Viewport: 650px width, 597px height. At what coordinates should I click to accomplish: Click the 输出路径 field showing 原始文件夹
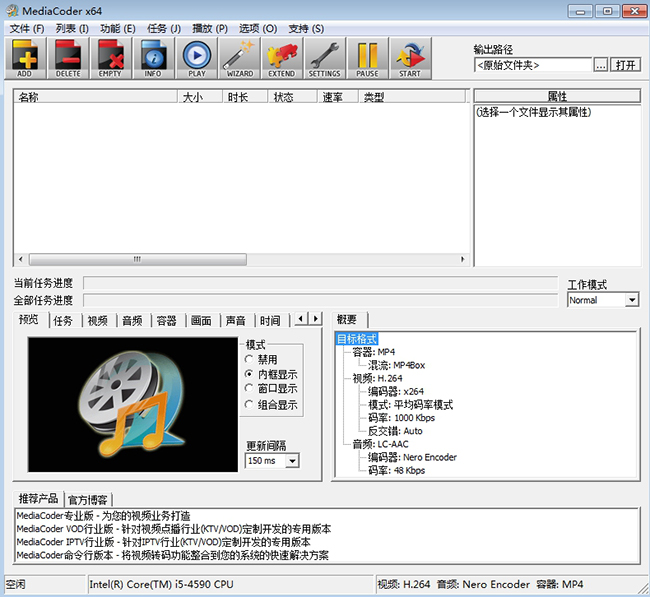tap(533, 65)
